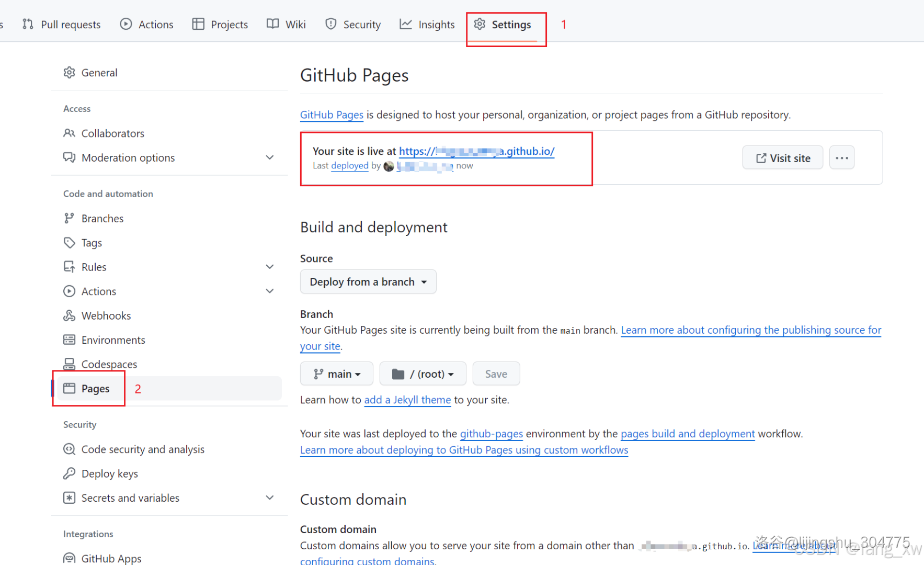Click the Tags label icon
The height and width of the screenshot is (565, 924).
(x=70, y=243)
